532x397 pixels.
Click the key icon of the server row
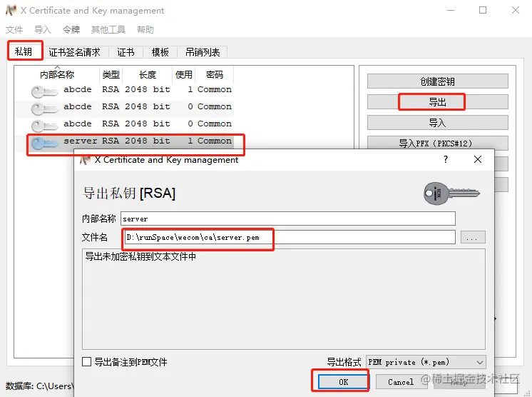[x=45, y=144]
